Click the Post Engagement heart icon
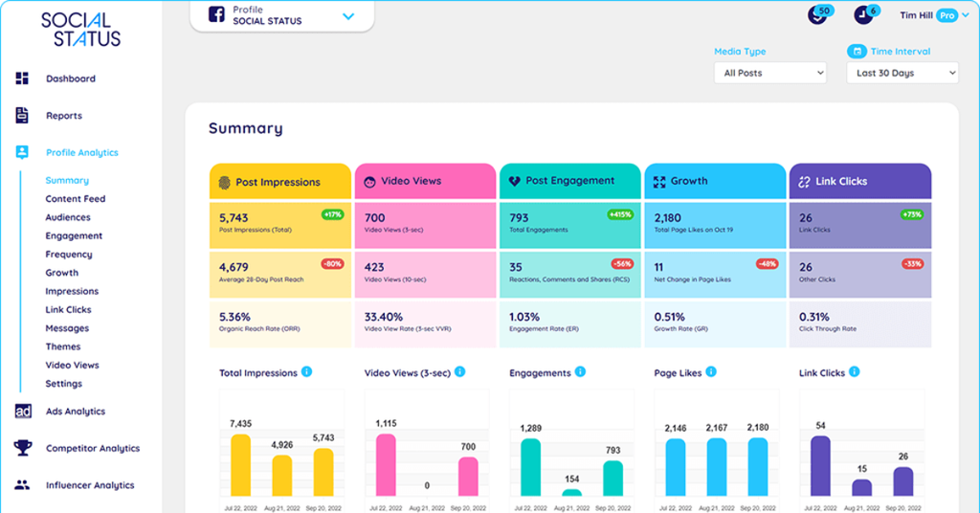The image size is (980, 513). pos(514,181)
